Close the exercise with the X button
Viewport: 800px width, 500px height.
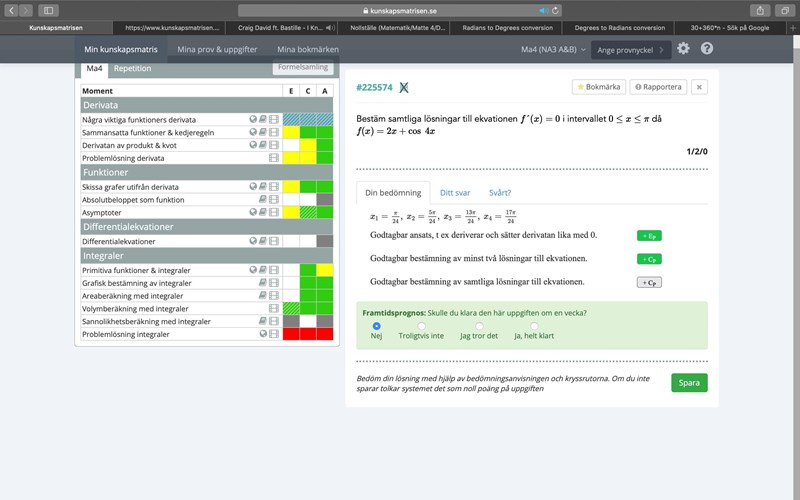(700, 87)
